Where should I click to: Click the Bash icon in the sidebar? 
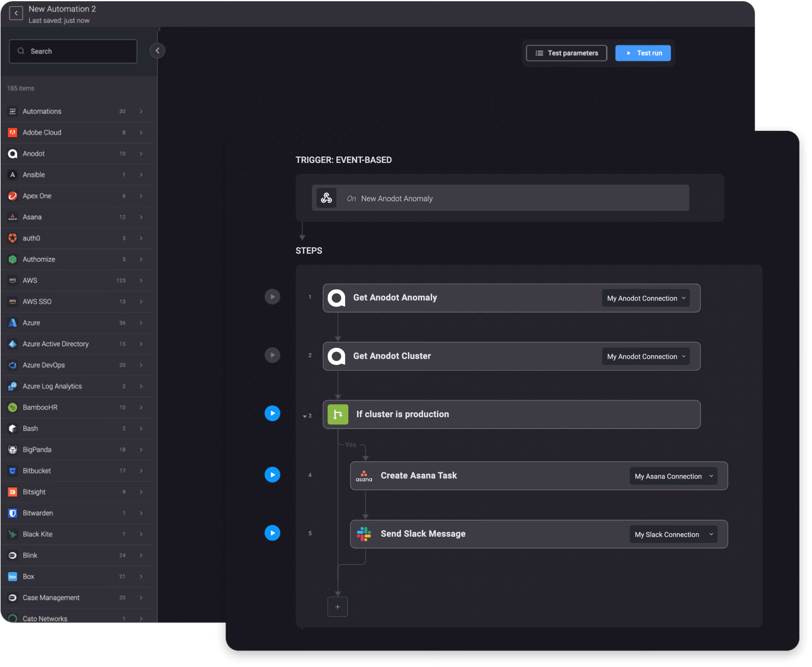(13, 428)
